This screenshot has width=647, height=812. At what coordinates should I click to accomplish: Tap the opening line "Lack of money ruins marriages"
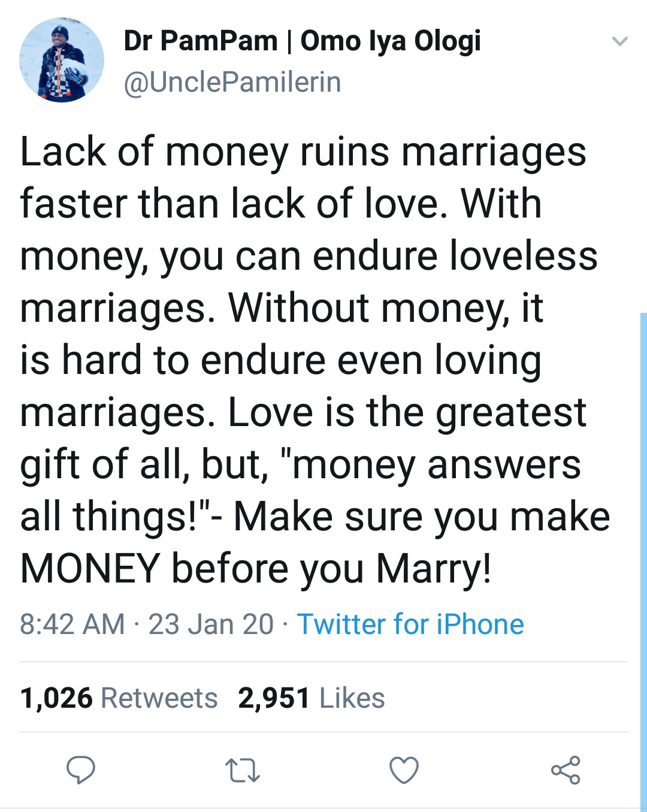tap(303, 152)
